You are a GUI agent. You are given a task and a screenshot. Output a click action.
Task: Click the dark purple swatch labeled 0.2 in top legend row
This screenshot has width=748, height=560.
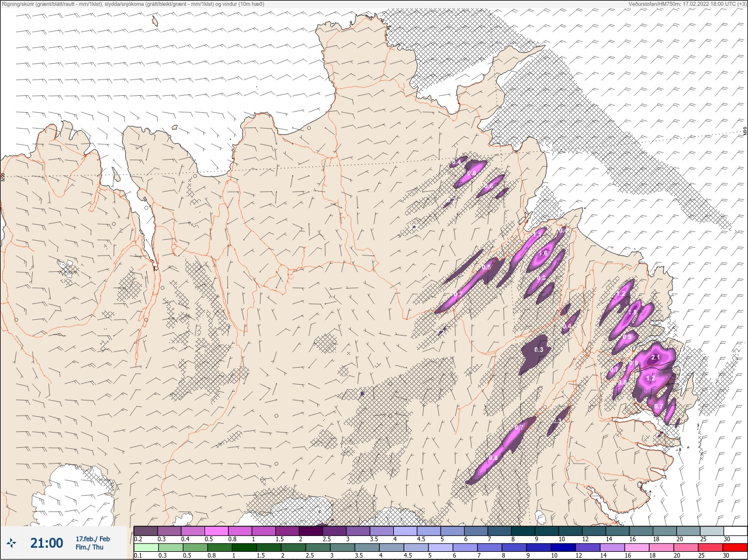(146, 531)
